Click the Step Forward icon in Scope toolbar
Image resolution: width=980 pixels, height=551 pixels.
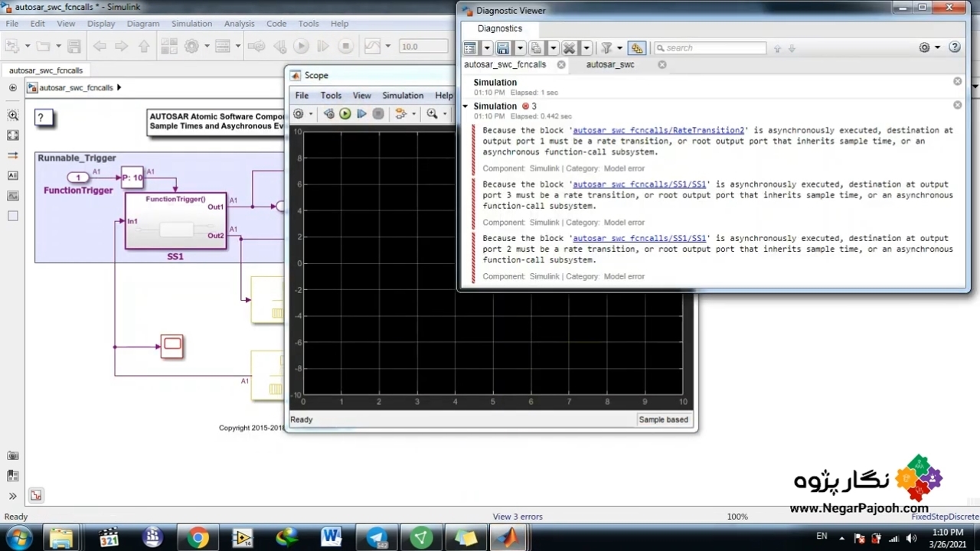click(361, 114)
